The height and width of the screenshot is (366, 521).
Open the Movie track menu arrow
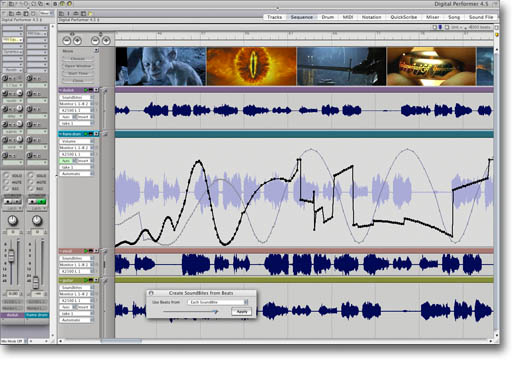96,51
